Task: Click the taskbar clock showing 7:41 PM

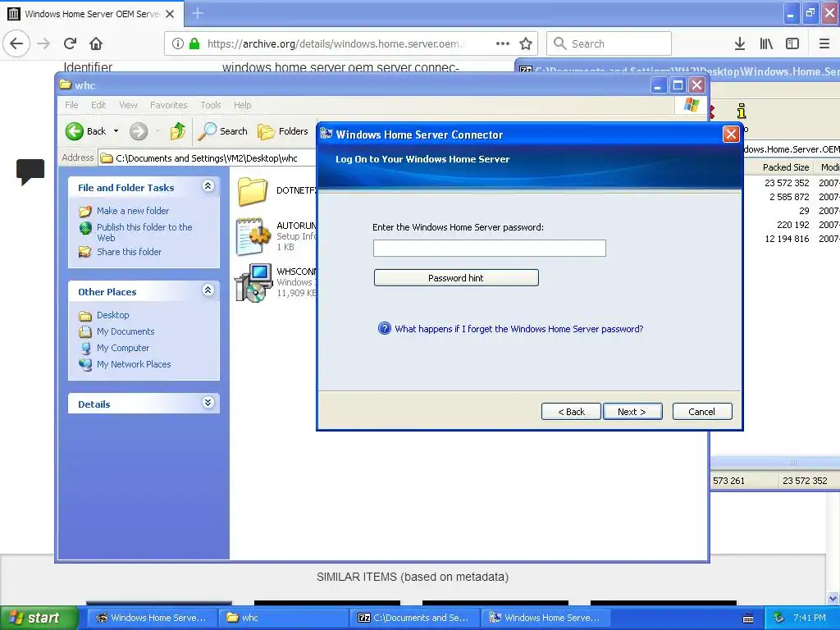Action: tap(810, 618)
